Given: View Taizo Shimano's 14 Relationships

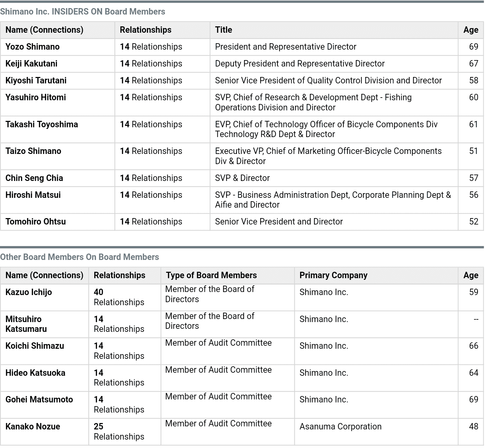Looking at the screenshot, I should click(151, 151).
